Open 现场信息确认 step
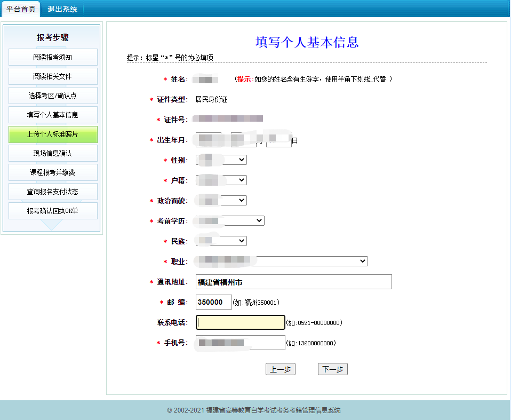Image resolution: width=511 pixels, height=420 pixels. click(53, 153)
